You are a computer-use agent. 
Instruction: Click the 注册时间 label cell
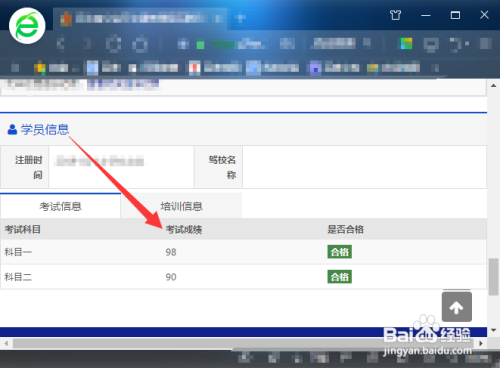pos(25,167)
